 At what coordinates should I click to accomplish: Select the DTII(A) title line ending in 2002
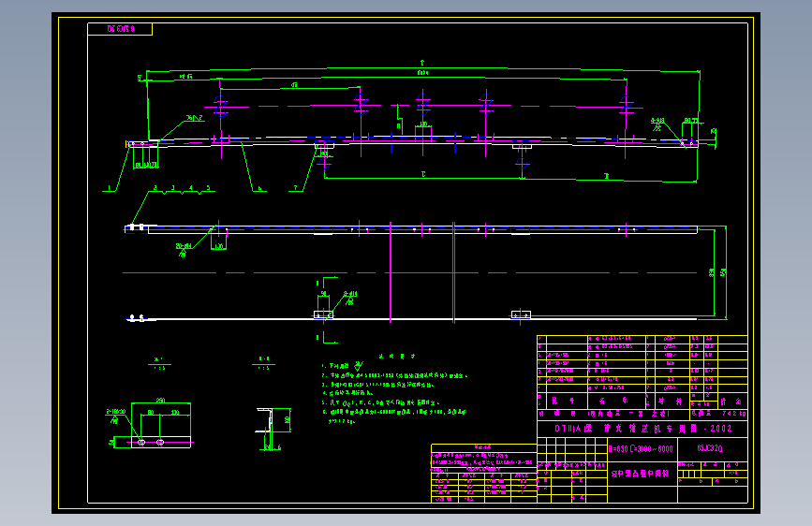click(x=643, y=429)
